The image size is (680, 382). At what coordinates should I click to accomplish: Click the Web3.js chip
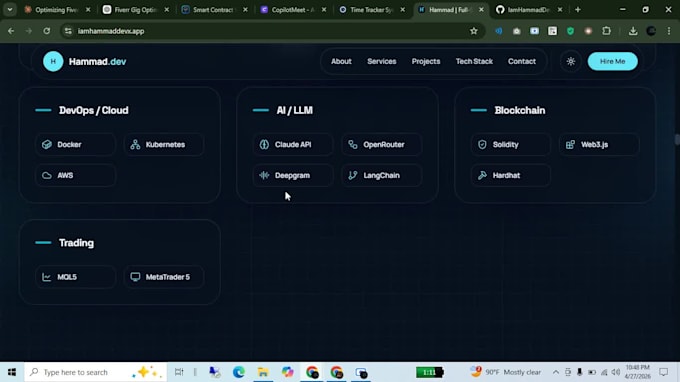[x=599, y=144]
